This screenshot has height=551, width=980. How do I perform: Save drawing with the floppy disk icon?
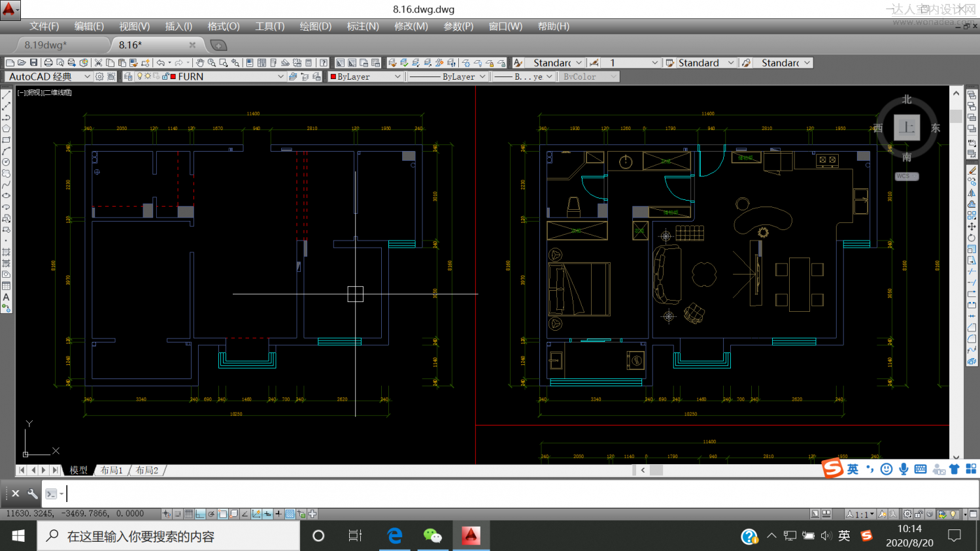33,63
